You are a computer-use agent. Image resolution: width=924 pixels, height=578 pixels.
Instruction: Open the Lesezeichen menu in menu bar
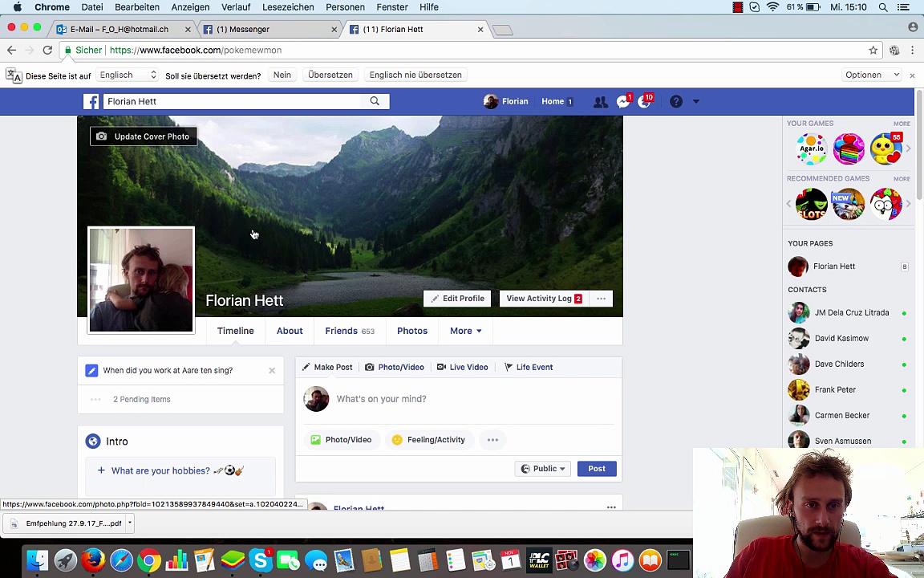coord(288,7)
